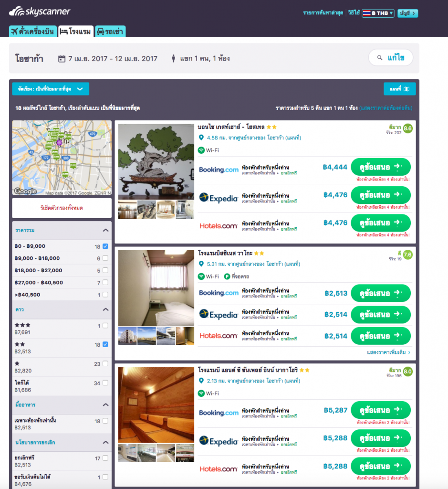Uncheck the ฿0 - ฿9,000 price filter

click(x=105, y=246)
